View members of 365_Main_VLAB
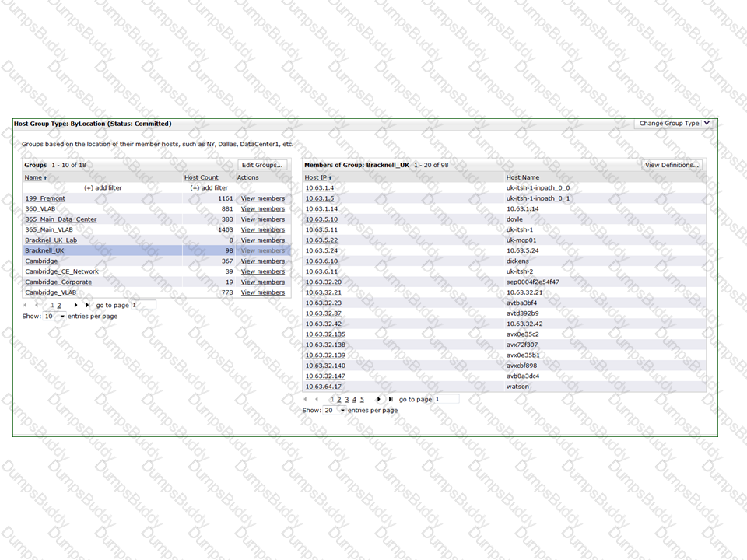 (263, 230)
